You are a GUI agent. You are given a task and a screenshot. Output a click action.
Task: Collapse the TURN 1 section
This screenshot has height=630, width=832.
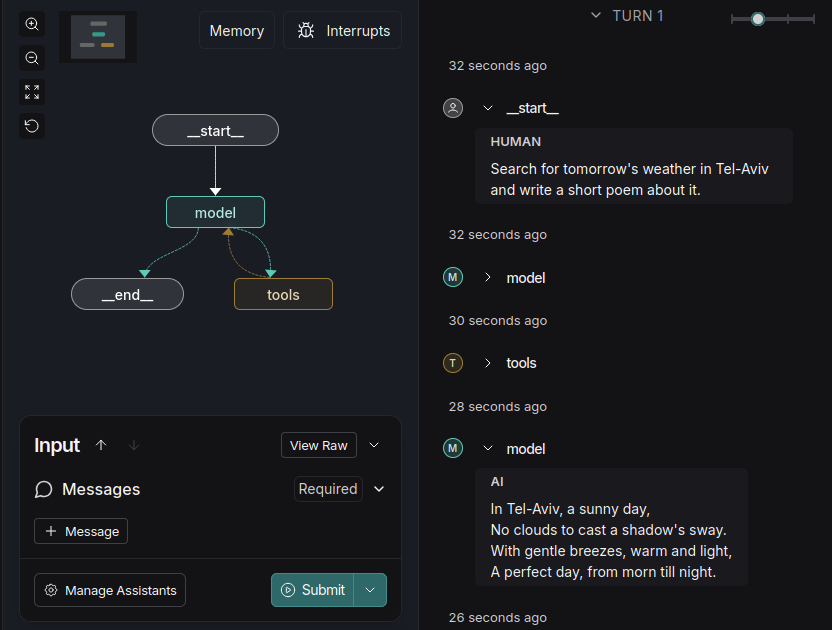tap(596, 16)
